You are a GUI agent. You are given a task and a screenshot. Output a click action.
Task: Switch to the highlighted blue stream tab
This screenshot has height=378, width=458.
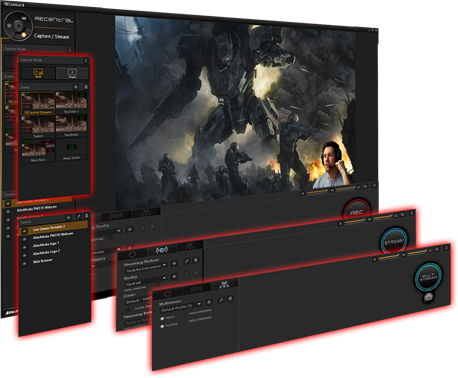[162, 250]
